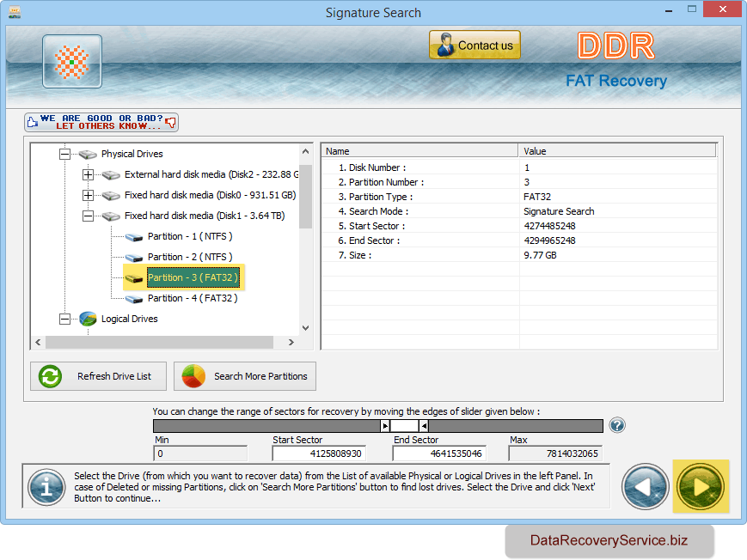Click the Partition - 2 drive icon
This screenshot has height=560, width=747.
[134, 258]
